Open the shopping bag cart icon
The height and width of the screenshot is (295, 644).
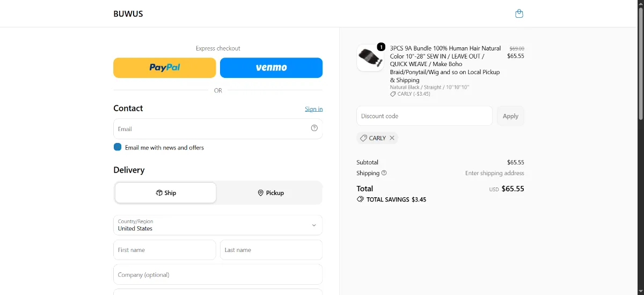pos(519,13)
